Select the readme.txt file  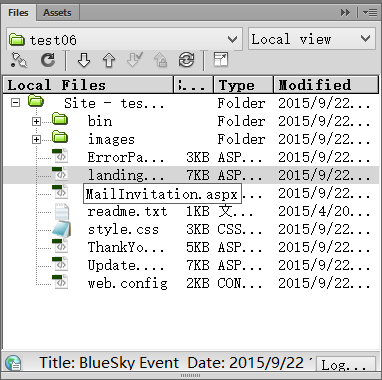click(127, 211)
